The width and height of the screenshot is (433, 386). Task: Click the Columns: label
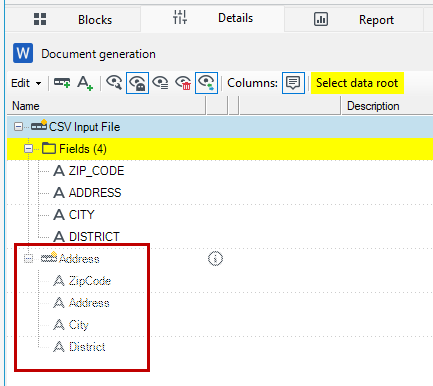pyautogui.click(x=252, y=83)
